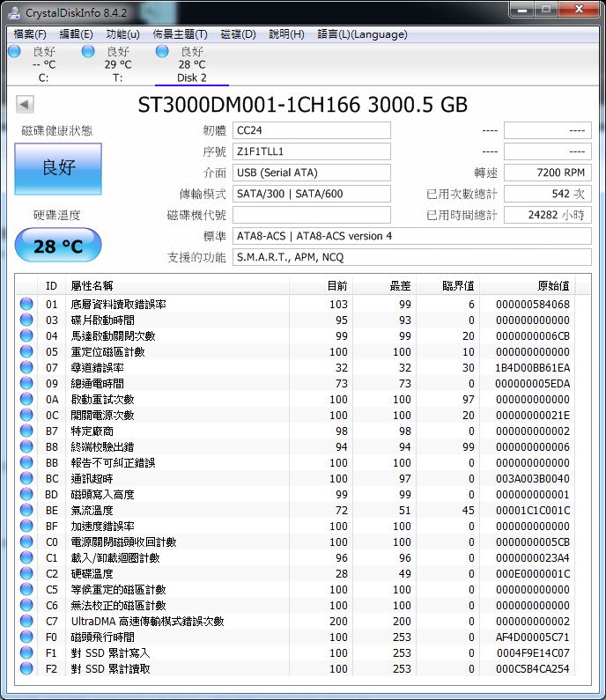Click raw value 1B4D00BB61EA
Screen dimensions: 606x700
532,367
